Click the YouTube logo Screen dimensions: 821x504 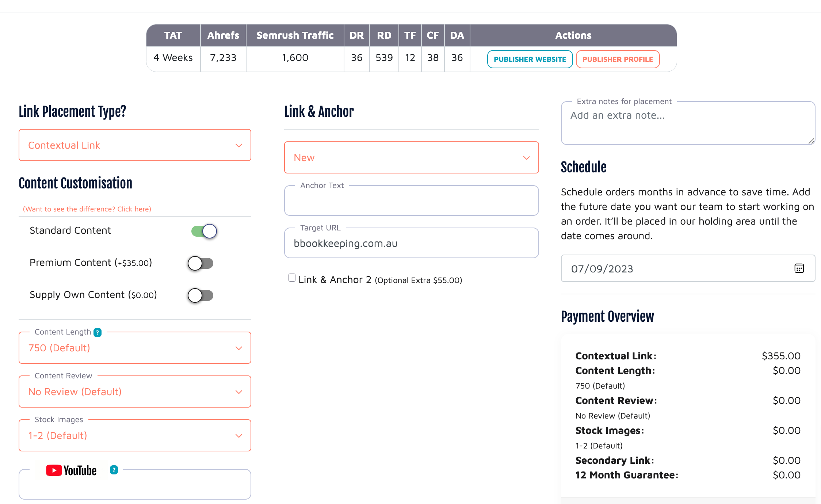click(71, 470)
